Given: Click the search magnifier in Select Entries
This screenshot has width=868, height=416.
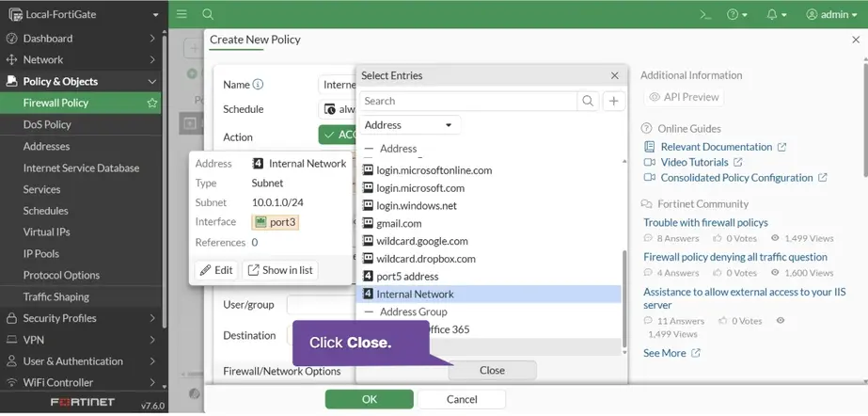Looking at the screenshot, I should [x=588, y=101].
